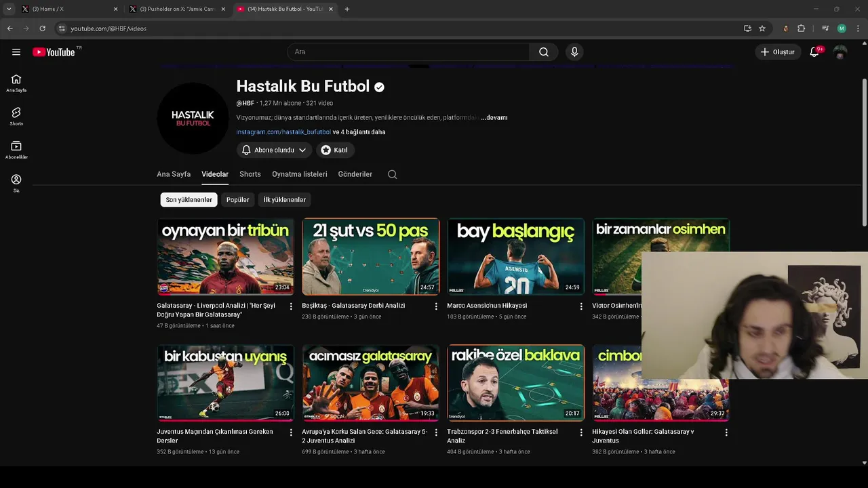Open a new browser tab

[x=347, y=9]
